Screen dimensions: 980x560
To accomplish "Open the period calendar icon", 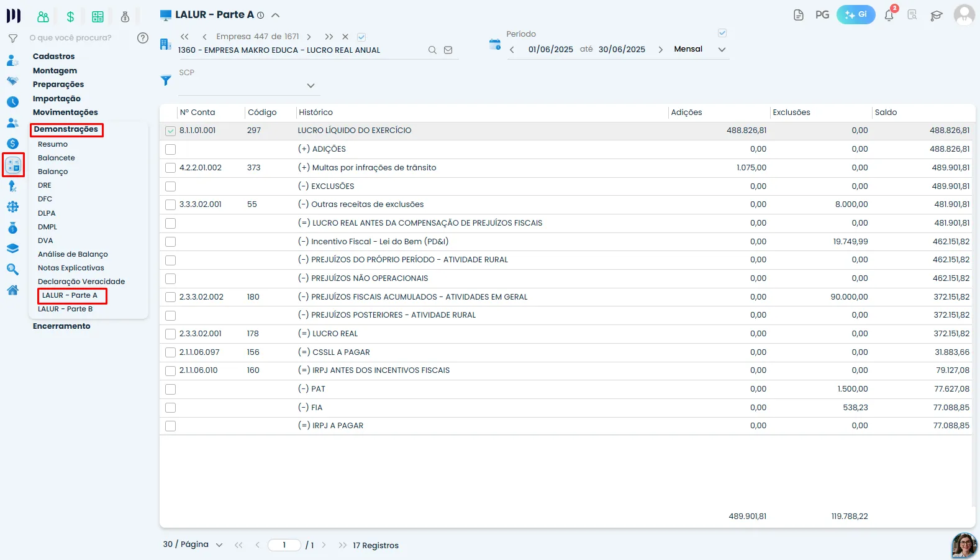I will (x=495, y=44).
